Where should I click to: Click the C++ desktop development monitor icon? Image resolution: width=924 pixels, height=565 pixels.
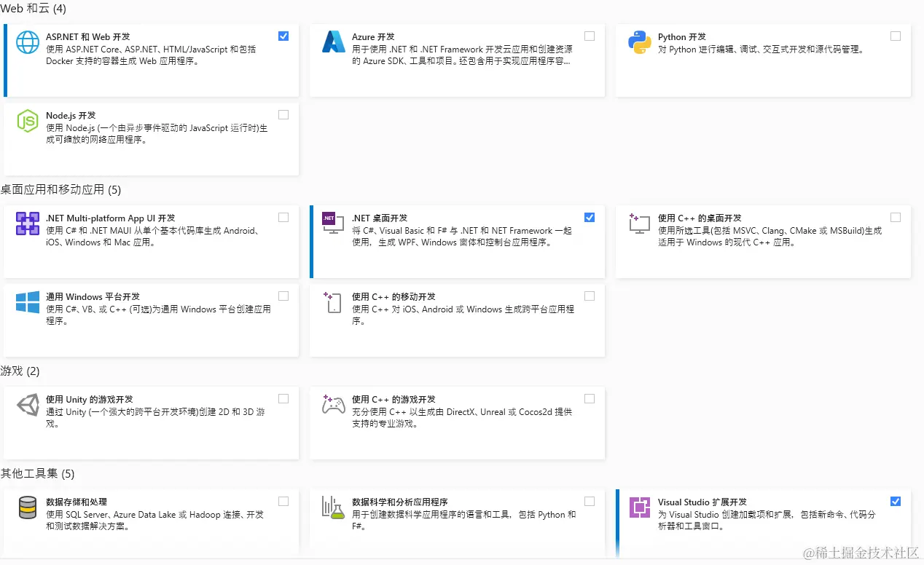[639, 224]
